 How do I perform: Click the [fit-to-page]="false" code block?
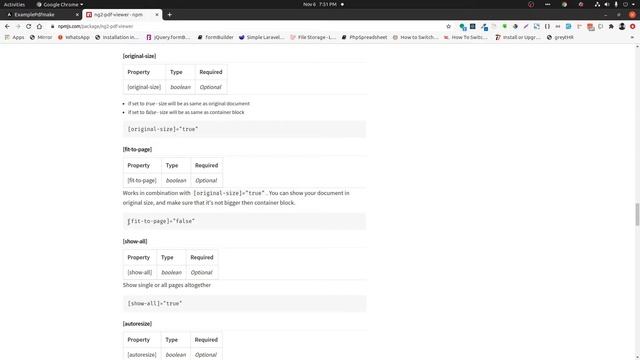(x=244, y=221)
